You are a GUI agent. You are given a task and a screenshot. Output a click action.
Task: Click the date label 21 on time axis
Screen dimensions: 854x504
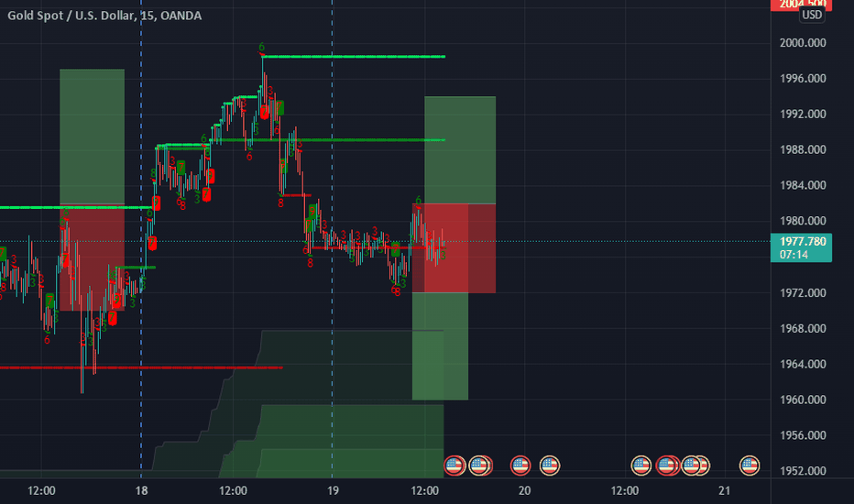pyautogui.click(x=724, y=491)
